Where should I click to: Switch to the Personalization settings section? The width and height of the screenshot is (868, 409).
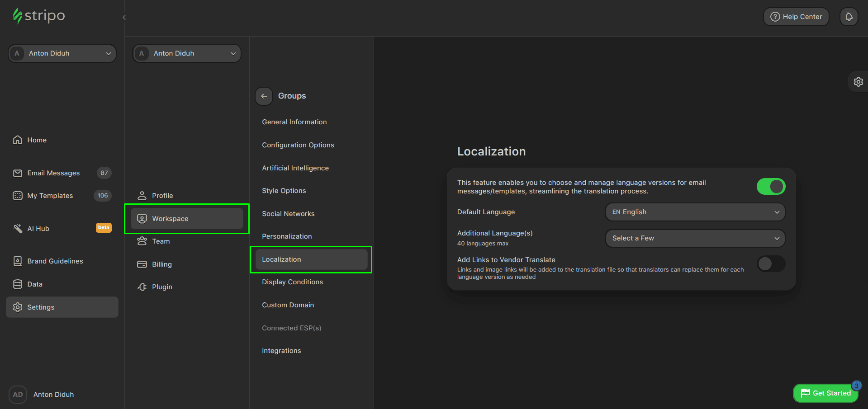[287, 236]
